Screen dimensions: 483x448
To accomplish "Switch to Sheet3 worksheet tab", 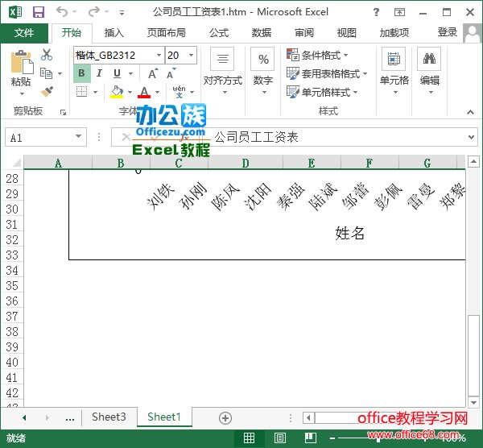I will (x=109, y=417).
